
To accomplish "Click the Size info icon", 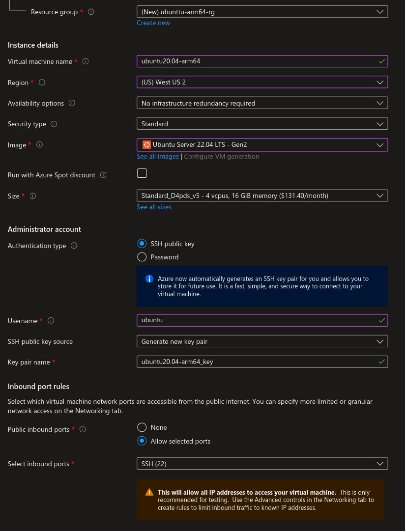I will click(32, 196).
